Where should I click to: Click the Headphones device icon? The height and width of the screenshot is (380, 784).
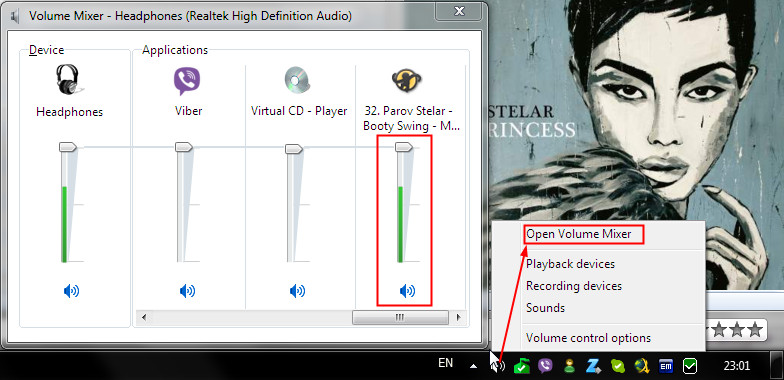point(68,79)
